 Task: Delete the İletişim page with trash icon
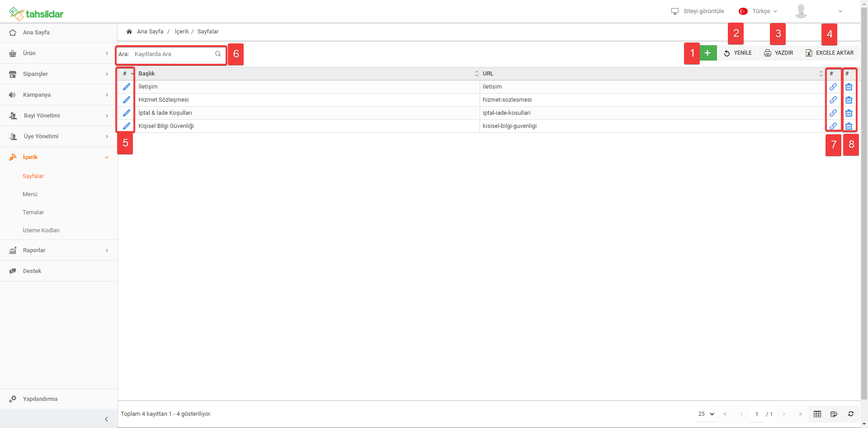point(849,87)
